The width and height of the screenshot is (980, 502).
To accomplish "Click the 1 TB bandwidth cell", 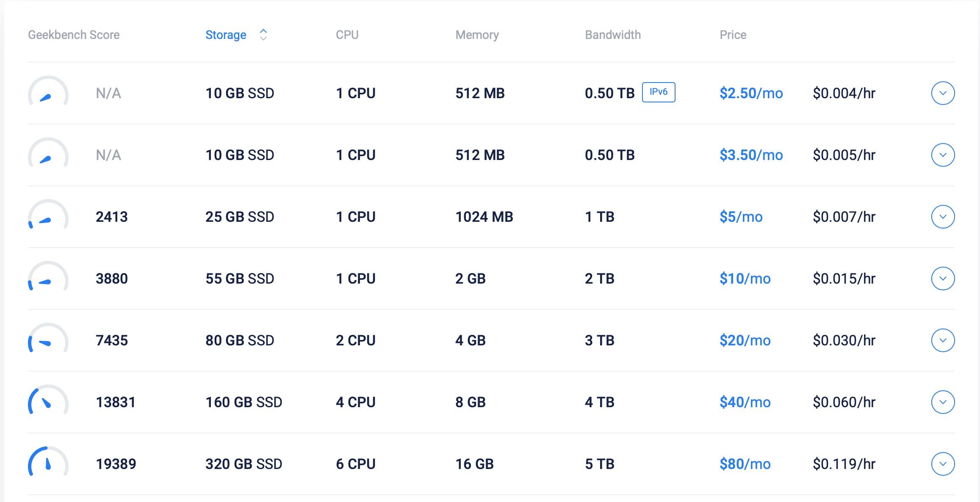I will (x=600, y=217).
